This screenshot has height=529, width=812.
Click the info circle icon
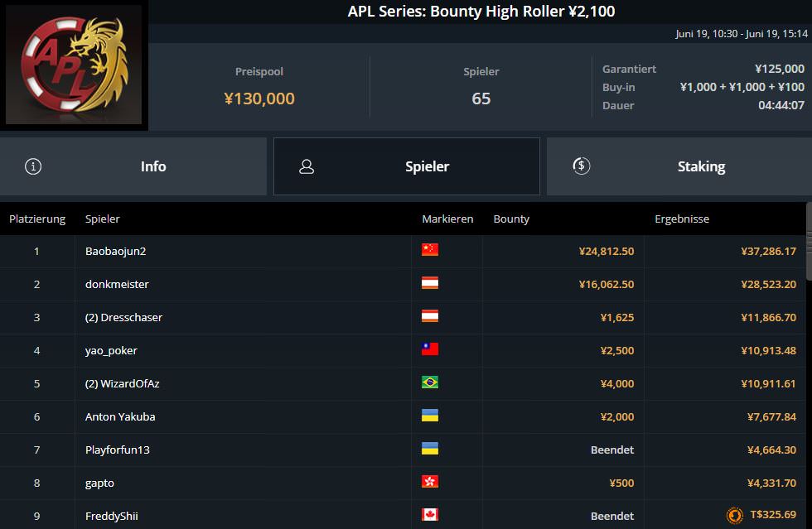[33, 166]
